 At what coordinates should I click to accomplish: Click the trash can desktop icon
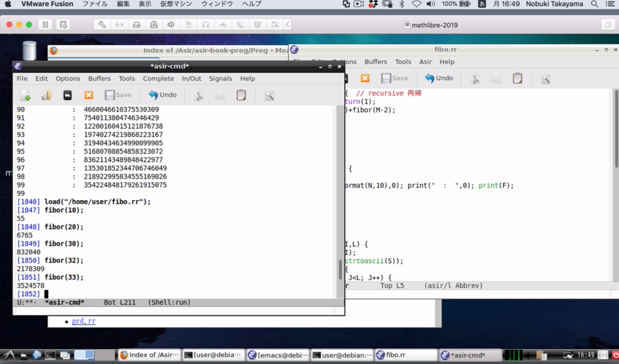29,50
